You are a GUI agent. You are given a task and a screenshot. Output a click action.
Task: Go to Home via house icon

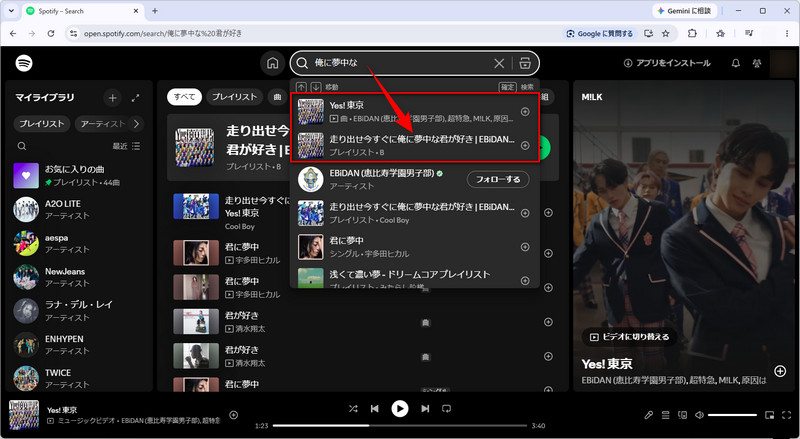(272, 63)
